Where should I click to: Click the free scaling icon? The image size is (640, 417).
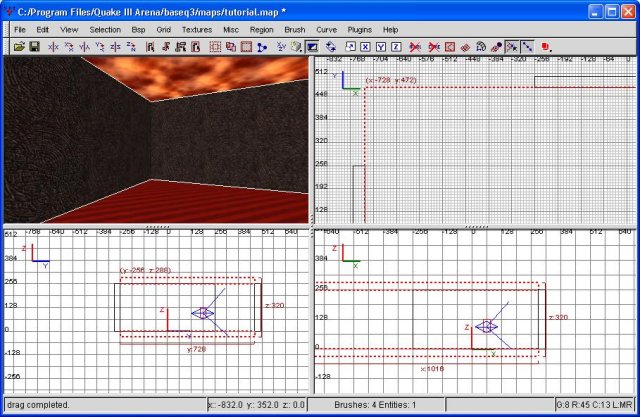coord(350,47)
